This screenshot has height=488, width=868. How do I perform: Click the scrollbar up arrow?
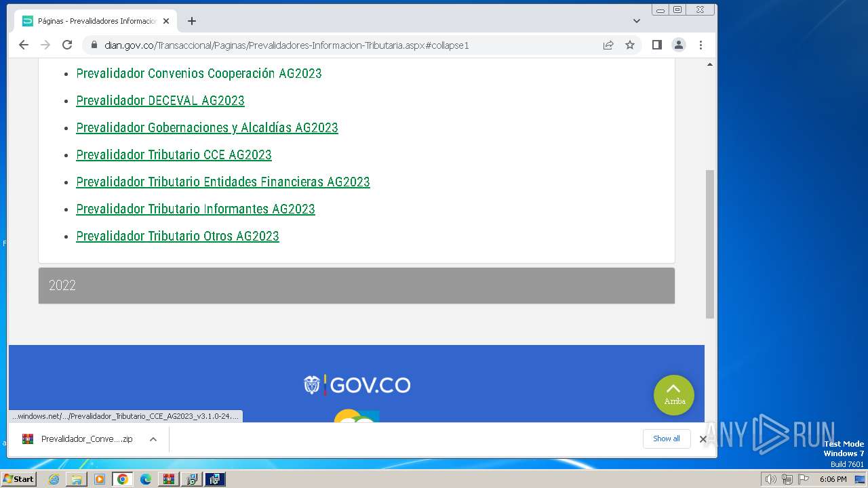(x=710, y=65)
